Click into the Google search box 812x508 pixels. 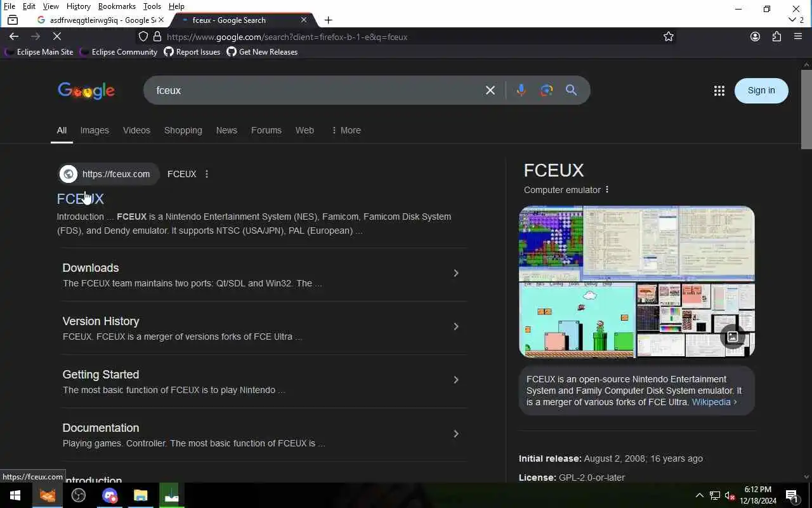(317, 90)
